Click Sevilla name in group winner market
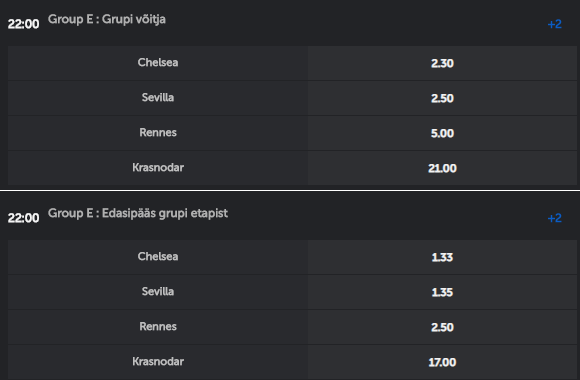Viewport: 580px width, 380px height. pyautogui.click(x=158, y=97)
